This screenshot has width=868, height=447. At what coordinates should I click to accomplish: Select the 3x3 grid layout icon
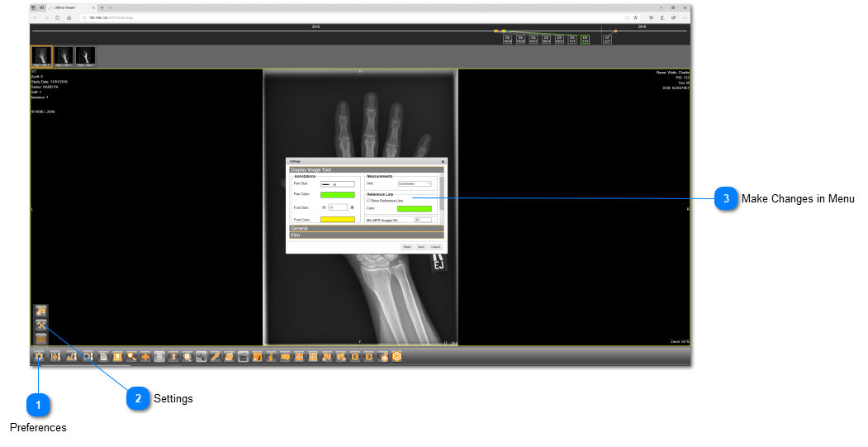[313, 357]
